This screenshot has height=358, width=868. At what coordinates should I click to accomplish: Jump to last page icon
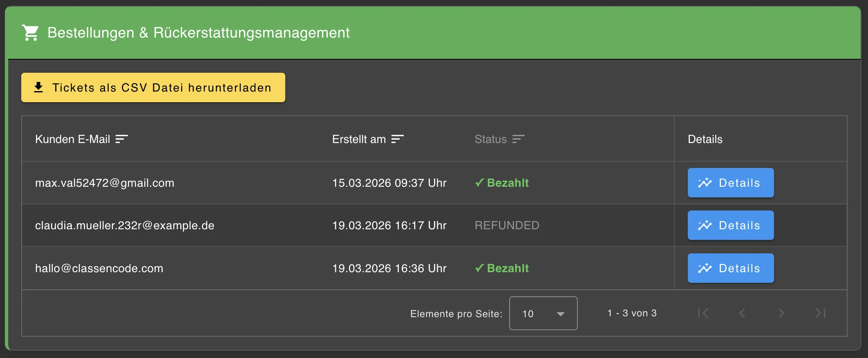pos(820,313)
